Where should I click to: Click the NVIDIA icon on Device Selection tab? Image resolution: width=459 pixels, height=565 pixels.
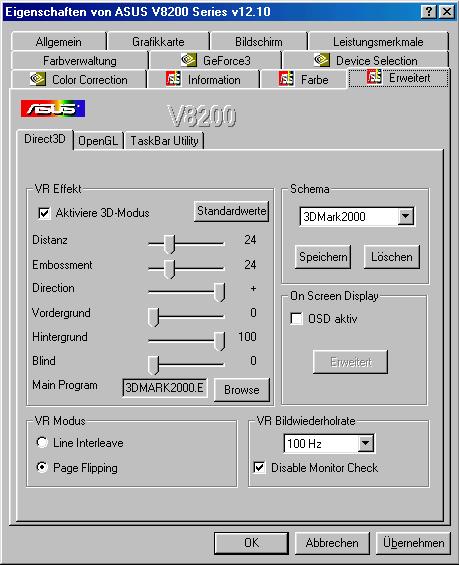(322, 60)
